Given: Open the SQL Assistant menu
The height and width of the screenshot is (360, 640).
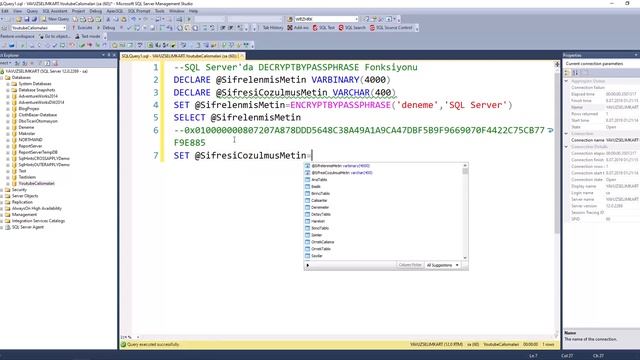Looking at the screenshot, I should [x=55, y=11].
